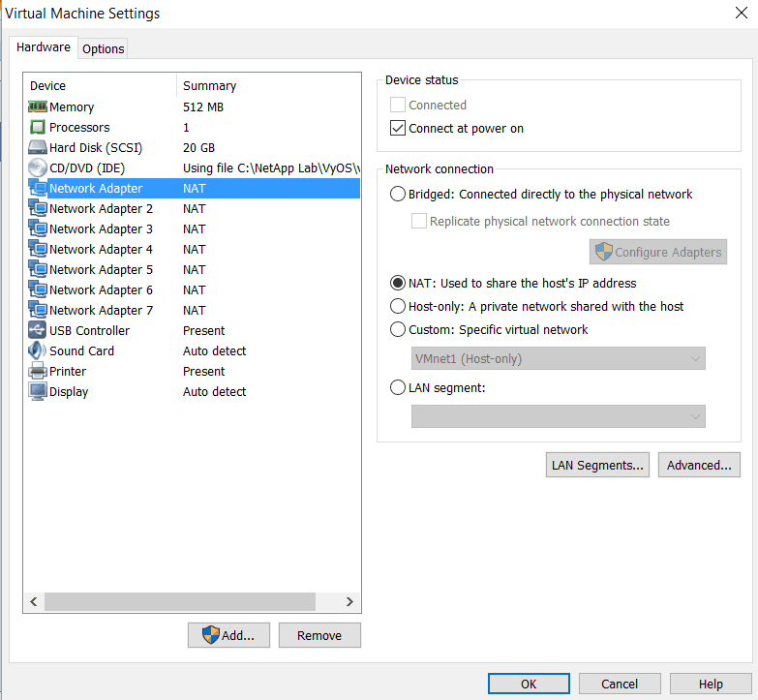Choose Host-only private network option
This screenshot has height=700, width=758.
click(x=398, y=306)
